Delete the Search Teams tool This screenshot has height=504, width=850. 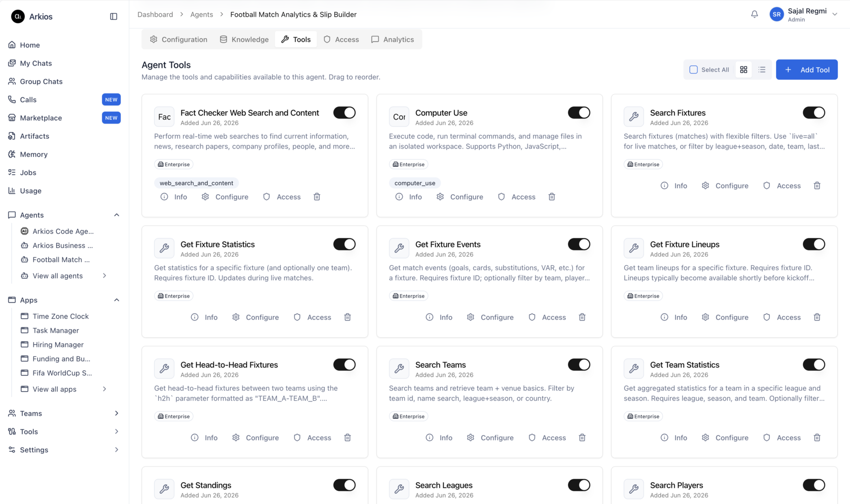(x=582, y=438)
